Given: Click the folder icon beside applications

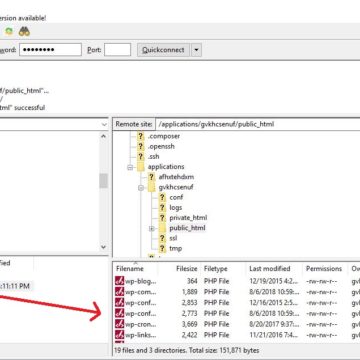Looking at the screenshot, I should click(141, 167).
